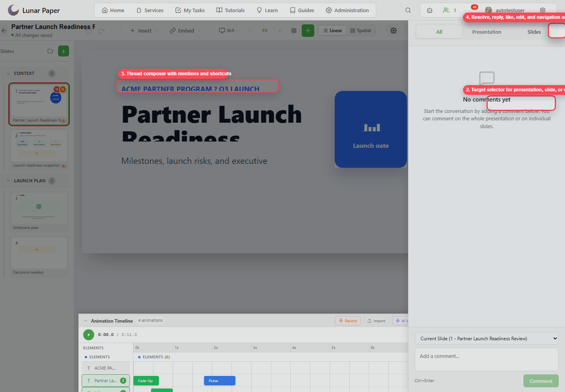Open the Home menu item

[x=113, y=10]
